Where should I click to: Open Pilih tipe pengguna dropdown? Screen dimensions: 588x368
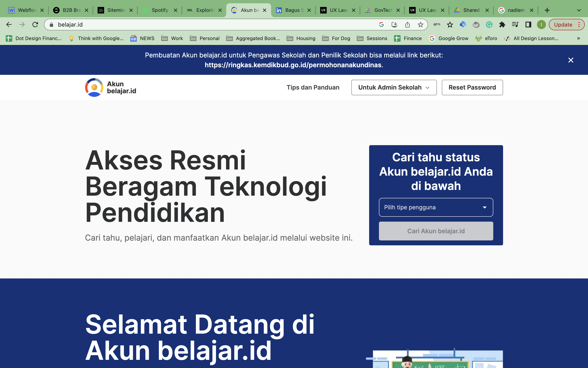tap(436, 207)
